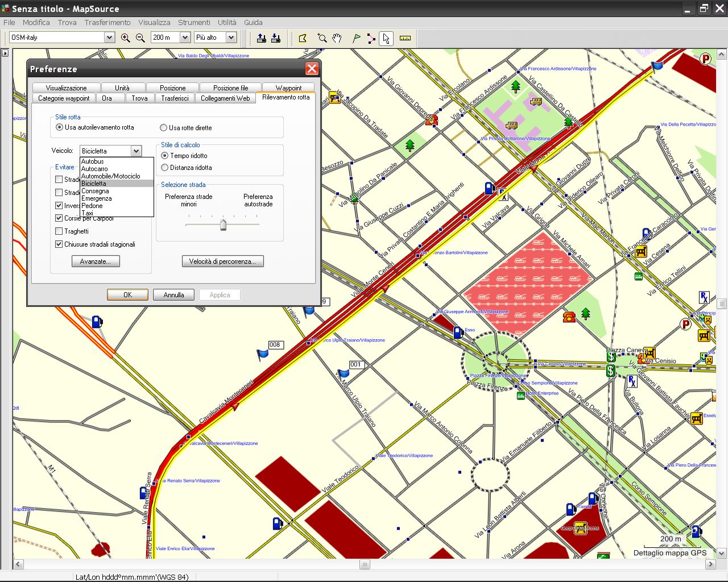Select the arrow selection tool
The height and width of the screenshot is (582, 728).
click(386, 38)
